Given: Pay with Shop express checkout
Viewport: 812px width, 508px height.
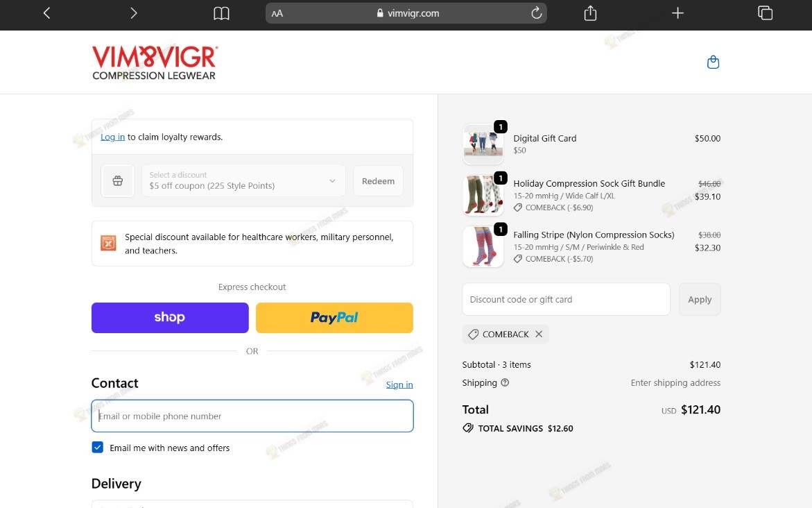Looking at the screenshot, I should click(x=170, y=318).
